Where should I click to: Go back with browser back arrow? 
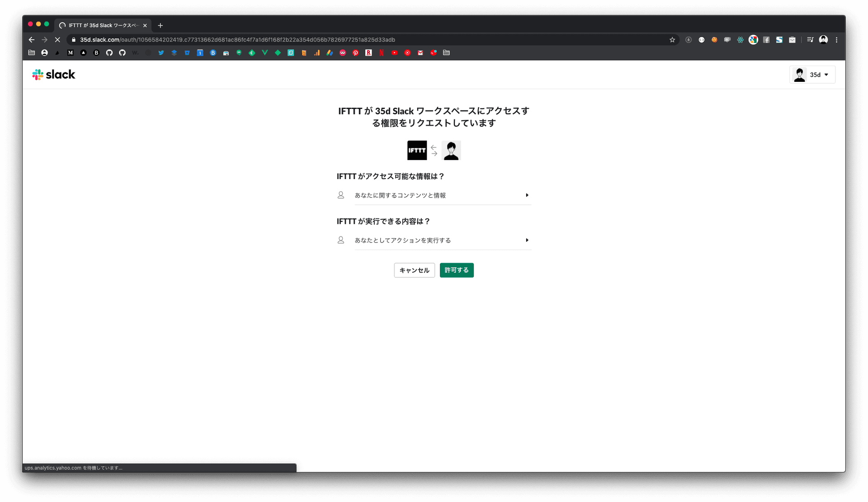click(32, 40)
